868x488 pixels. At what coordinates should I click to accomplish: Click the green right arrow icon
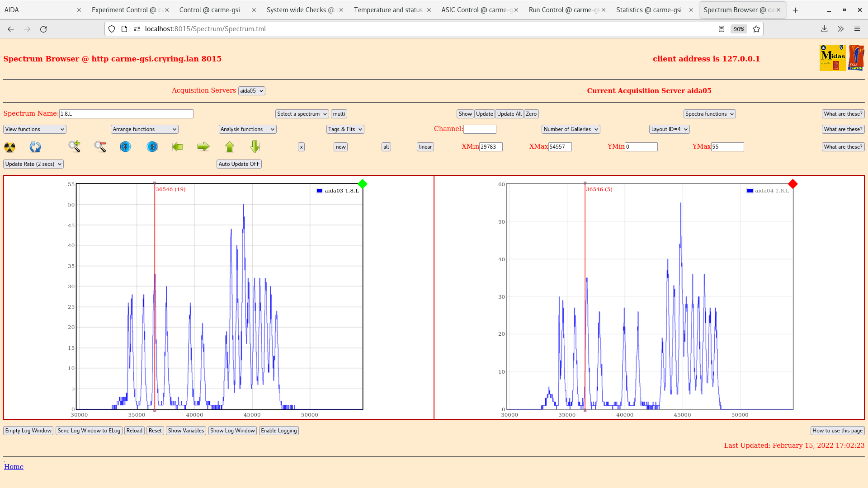pos(203,146)
